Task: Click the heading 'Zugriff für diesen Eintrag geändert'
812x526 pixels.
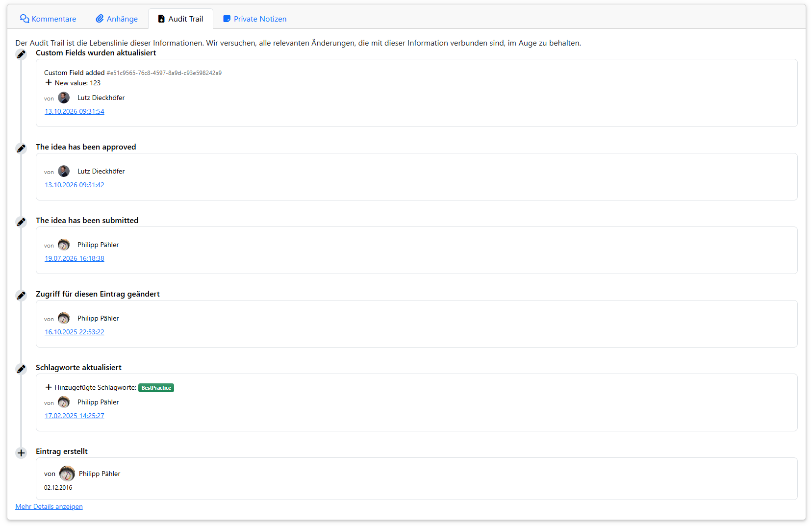Action: [x=98, y=294]
